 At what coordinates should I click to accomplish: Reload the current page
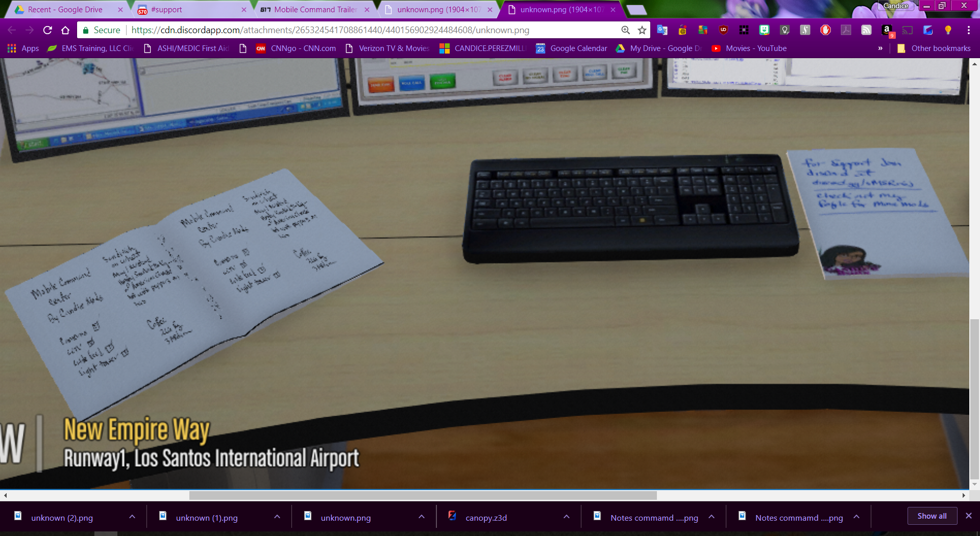47,30
